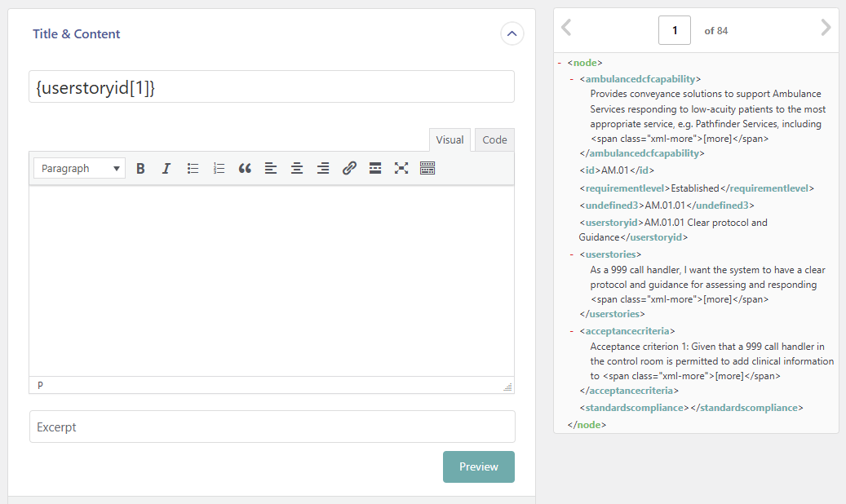The width and height of the screenshot is (846, 504).
Task: Collapse the userstories XML node
Action: tap(571, 254)
